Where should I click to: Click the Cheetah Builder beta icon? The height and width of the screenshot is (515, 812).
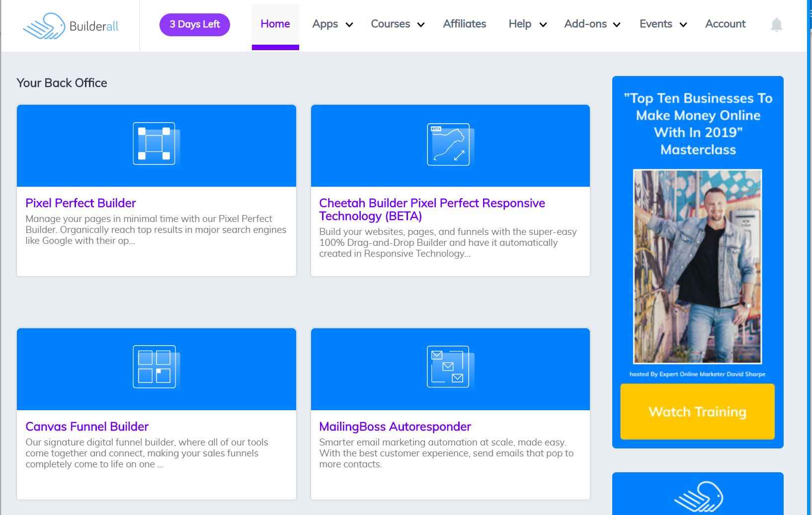click(448, 145)
